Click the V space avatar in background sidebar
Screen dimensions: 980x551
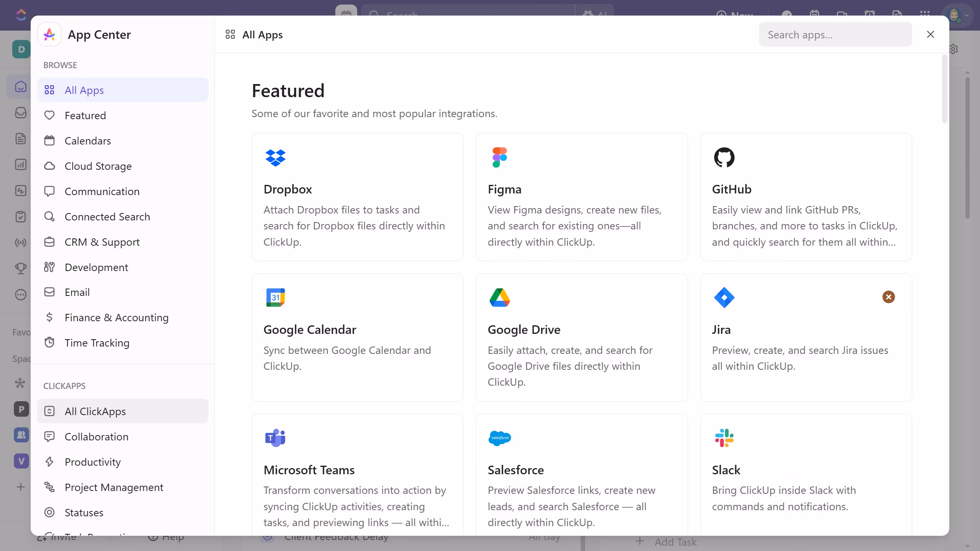[21, 461]
